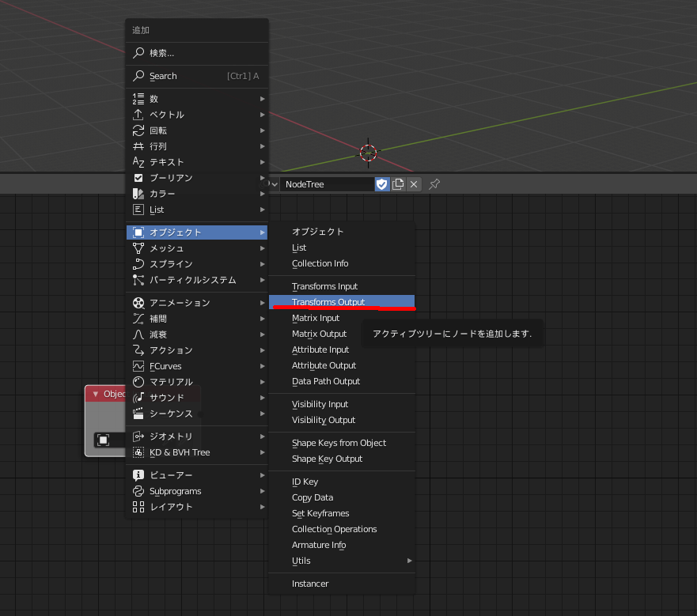
Task: Click the mesh icon beside メッシュ
Action: (138, 248)
